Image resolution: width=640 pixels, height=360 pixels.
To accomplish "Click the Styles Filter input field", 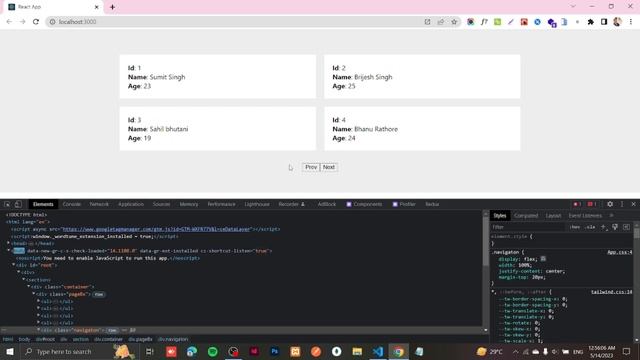I will tap(529, 227).
